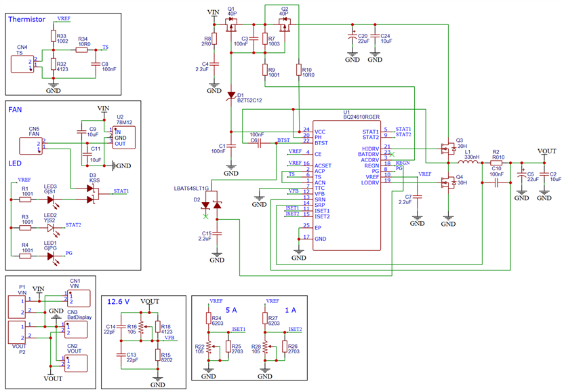Click the 'VCC' pin label on U1
This screenshot has width=564, height=392.
click(x=320, y=132)
